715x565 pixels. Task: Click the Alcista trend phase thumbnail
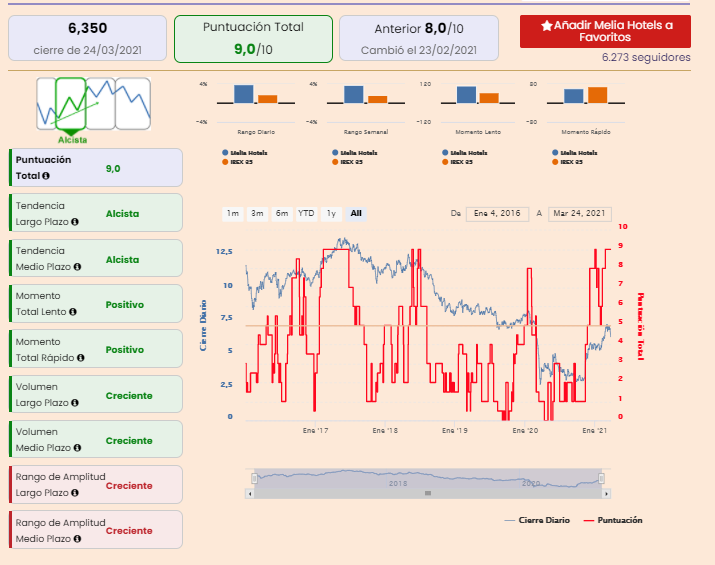(71, 104)
